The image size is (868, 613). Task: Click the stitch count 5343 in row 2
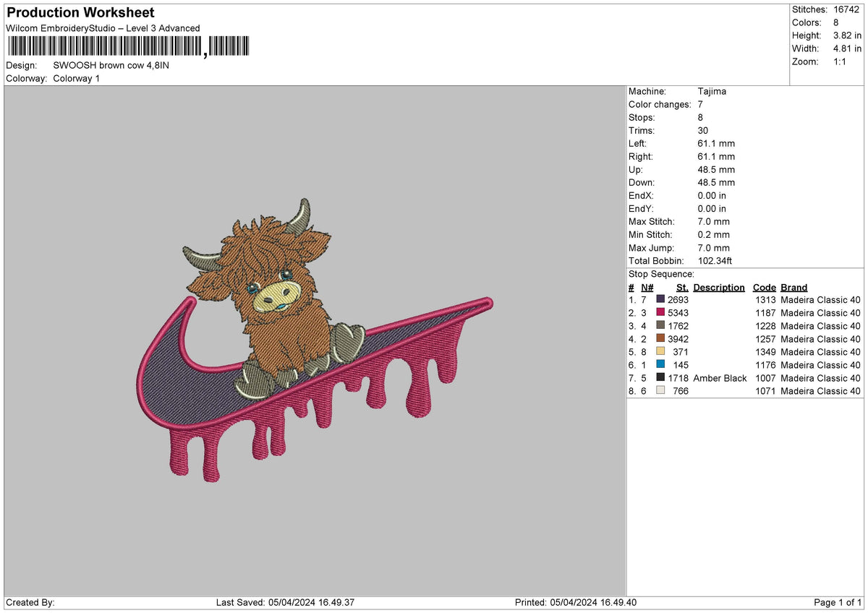[x=678, y=313]
